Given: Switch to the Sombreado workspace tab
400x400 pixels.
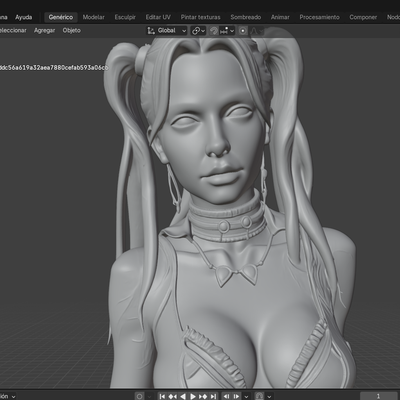Looking at the screenshot, I should pyautogui.click(x=246, y=17).
